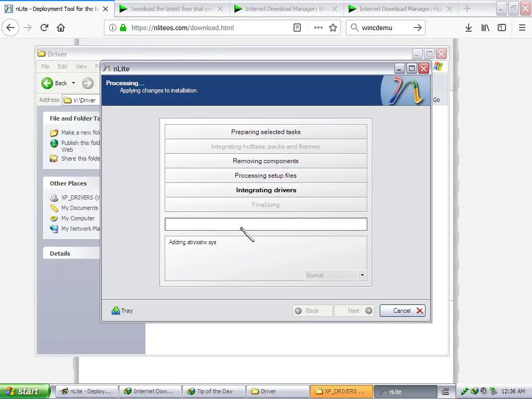
Task: Switch to Tip of the Day taskbar item
Action: pos(214,391)
